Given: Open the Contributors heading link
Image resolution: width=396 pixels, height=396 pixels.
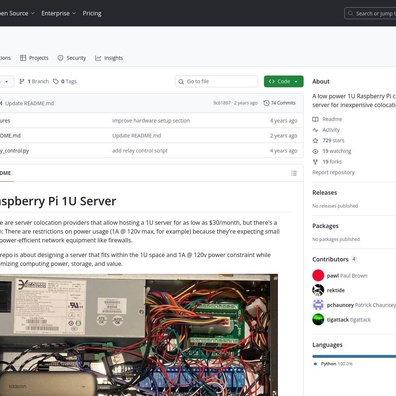Looking at the screenshot, I should click(x=335, y=259).
